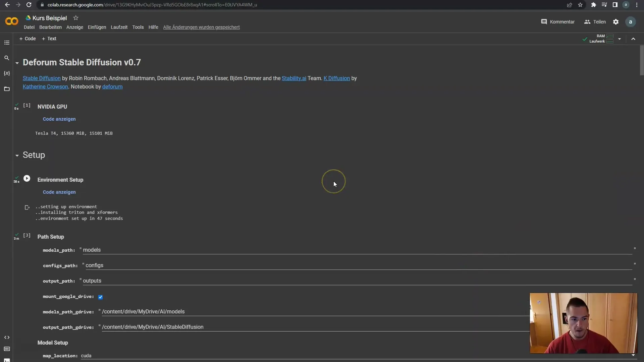Open the Colab logo home link
644x362 pixels.
pyautogui.click(x=12, y=21)
